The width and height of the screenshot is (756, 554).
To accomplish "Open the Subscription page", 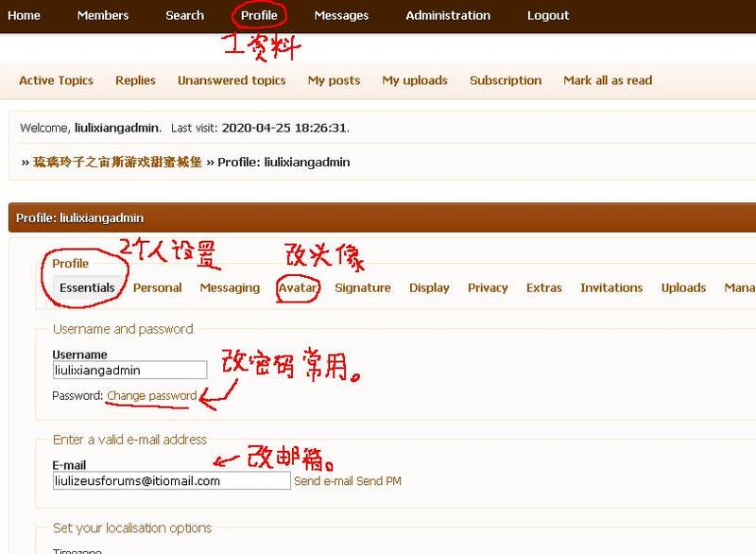I will click(506, 80).
